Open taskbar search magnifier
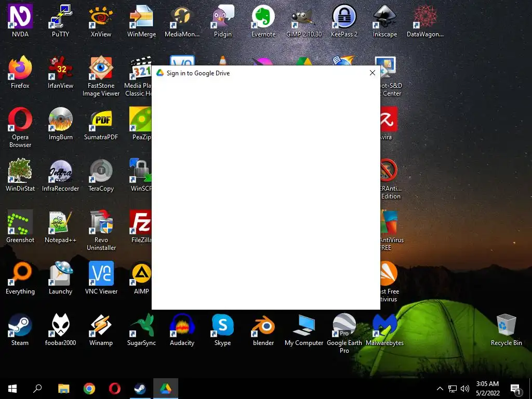This screenshot has height=399, width=532. tap(37, 389)
